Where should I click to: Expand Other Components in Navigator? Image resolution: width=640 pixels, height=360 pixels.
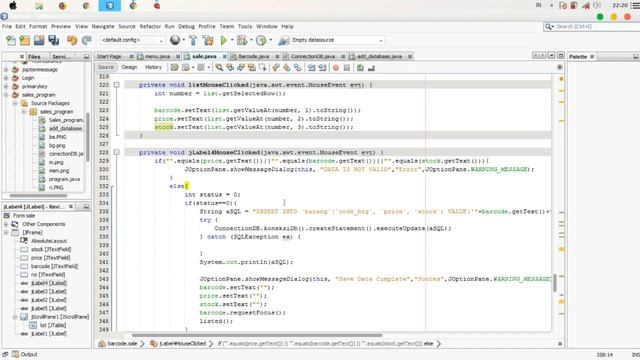point(6,224)
